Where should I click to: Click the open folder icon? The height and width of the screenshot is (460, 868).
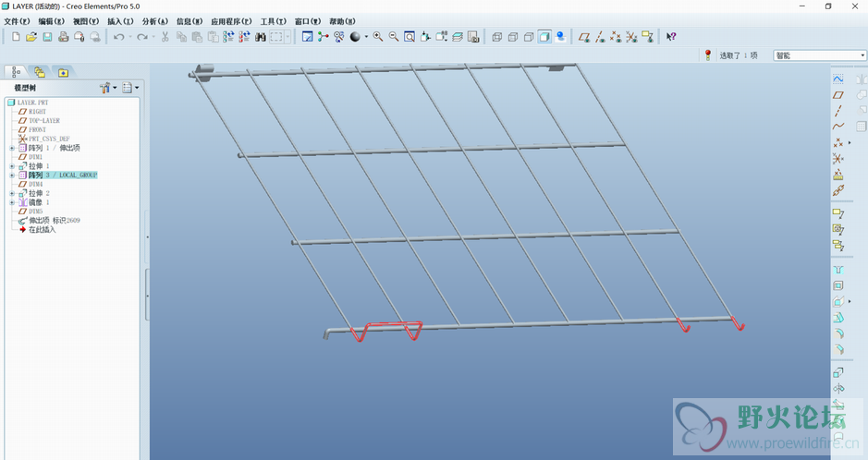(x=31, y=37)
